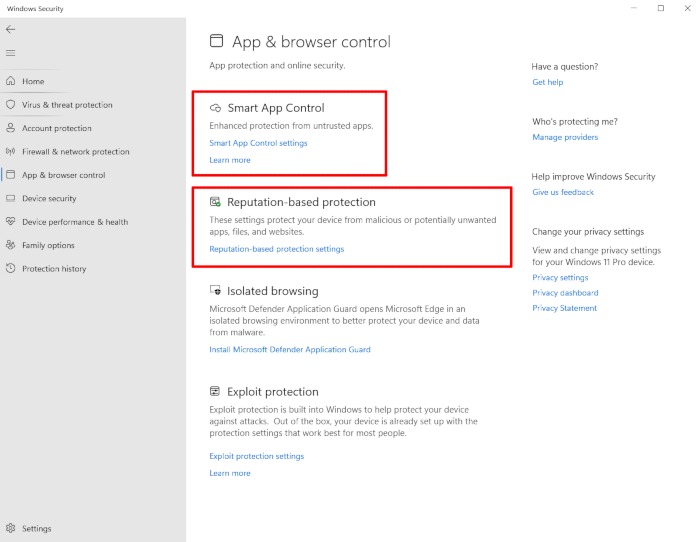Click Give us feedback link
Viewport: 700px width, 542px height.
click(563, 192)
